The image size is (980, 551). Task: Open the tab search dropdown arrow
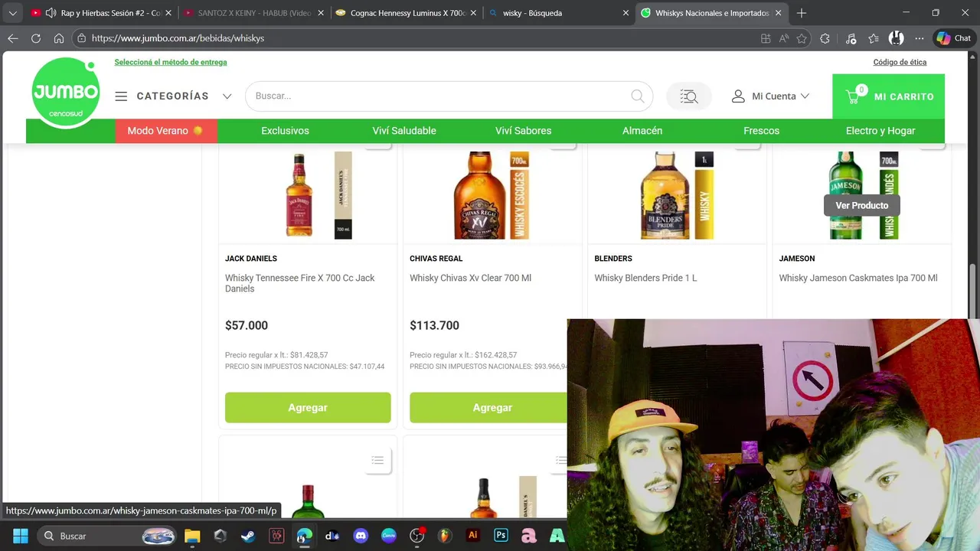pos(12,13)
